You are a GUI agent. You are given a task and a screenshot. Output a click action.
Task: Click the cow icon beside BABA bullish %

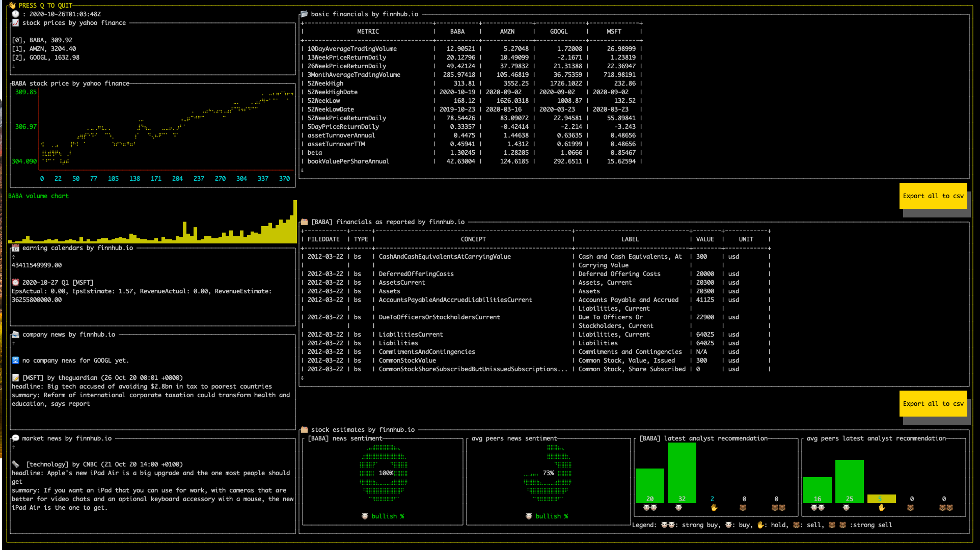[x=365, y=516]
